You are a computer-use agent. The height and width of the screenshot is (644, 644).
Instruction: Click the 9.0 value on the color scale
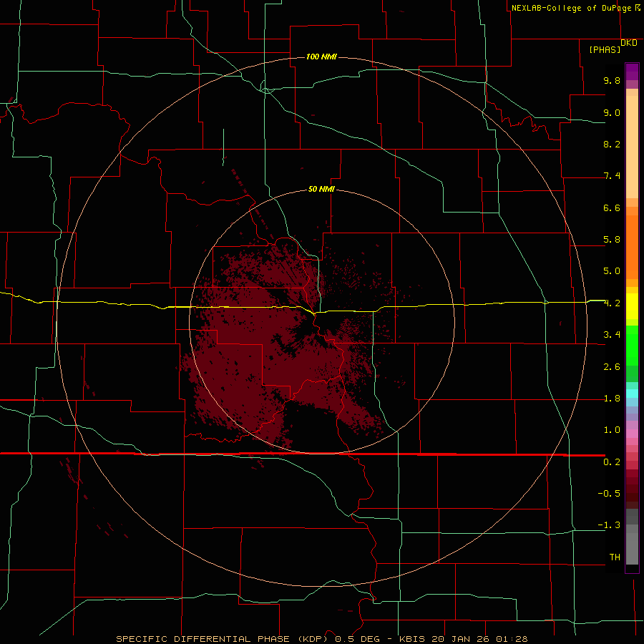pyautogui.click(x=612, y=112)
